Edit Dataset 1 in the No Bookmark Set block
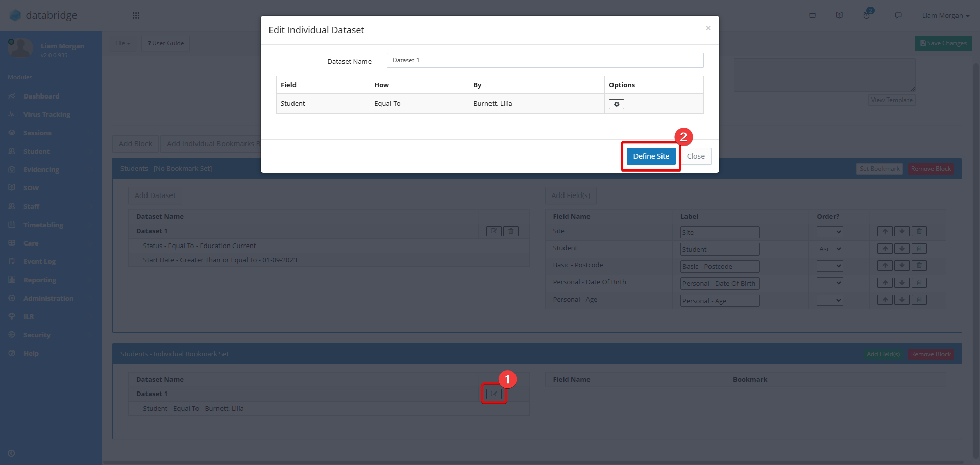Viewport: 980px width, 465px height. [494, 231]
